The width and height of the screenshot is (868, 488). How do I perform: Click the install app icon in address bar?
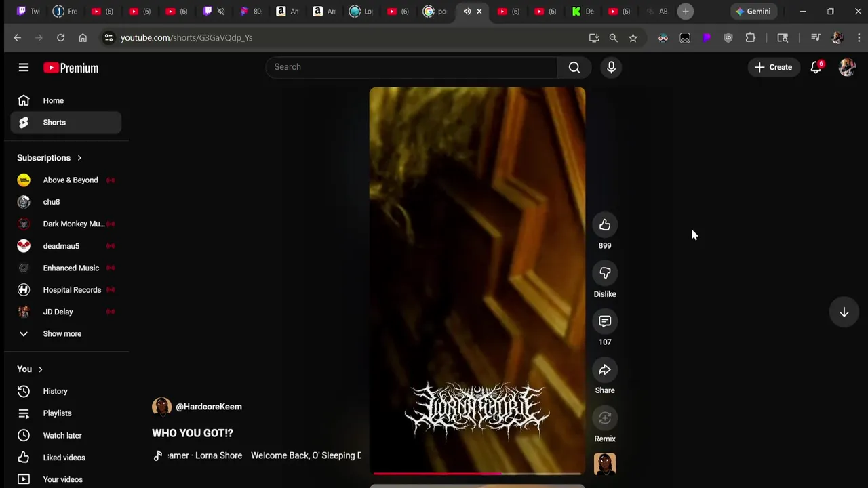click(594, 38)
